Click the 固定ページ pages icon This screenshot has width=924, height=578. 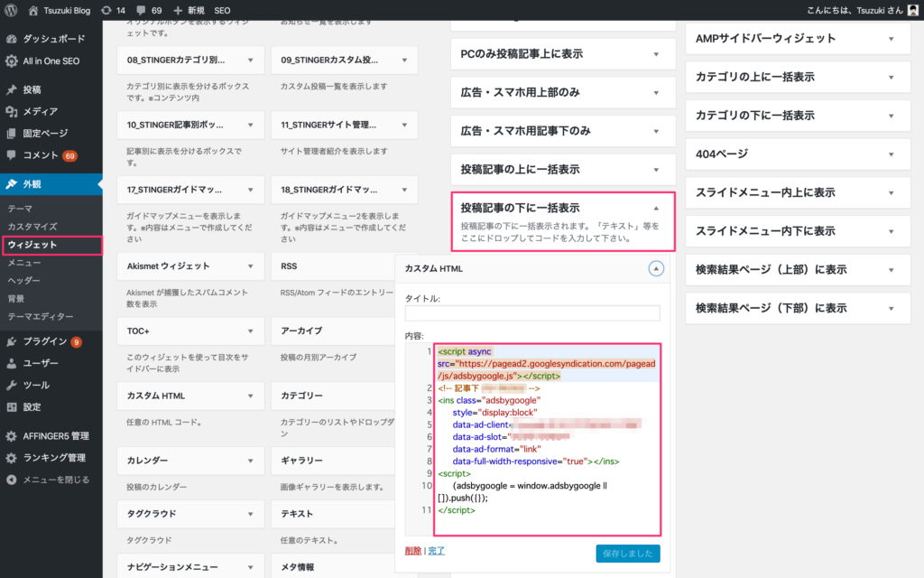click(x=11, y=134)
